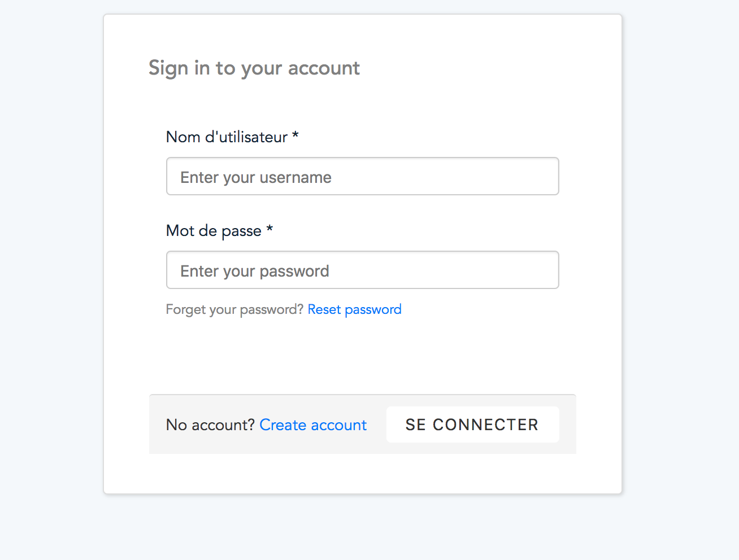Image resolution: width=739 pixels, height=560 pixels.
Task: Follow the blue Reset password hyperlink
Action: click(354, 309)
